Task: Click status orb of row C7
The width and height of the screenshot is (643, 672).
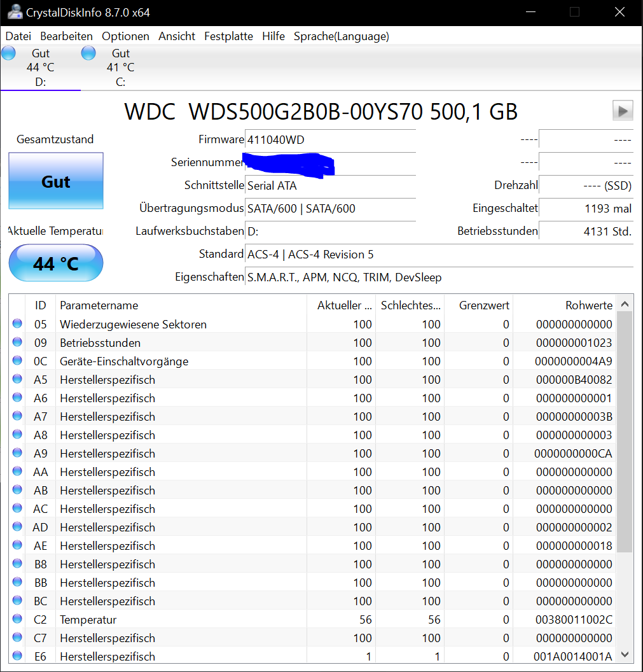Action: 17,637
